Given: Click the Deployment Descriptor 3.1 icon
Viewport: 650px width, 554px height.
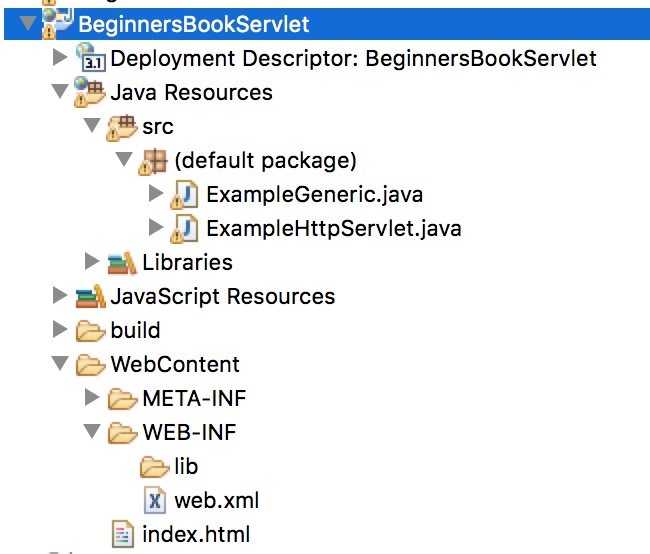Looking at the screenshot, I should (91, 58).
